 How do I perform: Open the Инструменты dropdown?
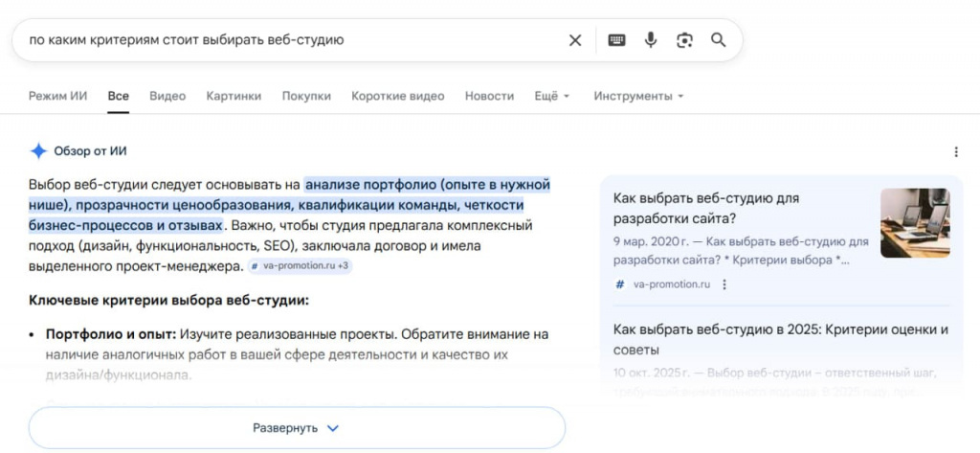point(638,97)
